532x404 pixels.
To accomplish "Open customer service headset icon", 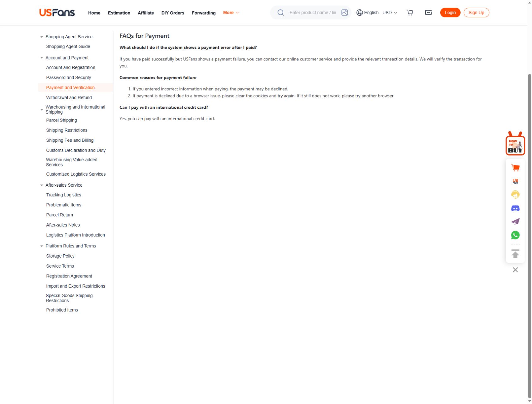I will pyautogui.click(x=515, y=195).
